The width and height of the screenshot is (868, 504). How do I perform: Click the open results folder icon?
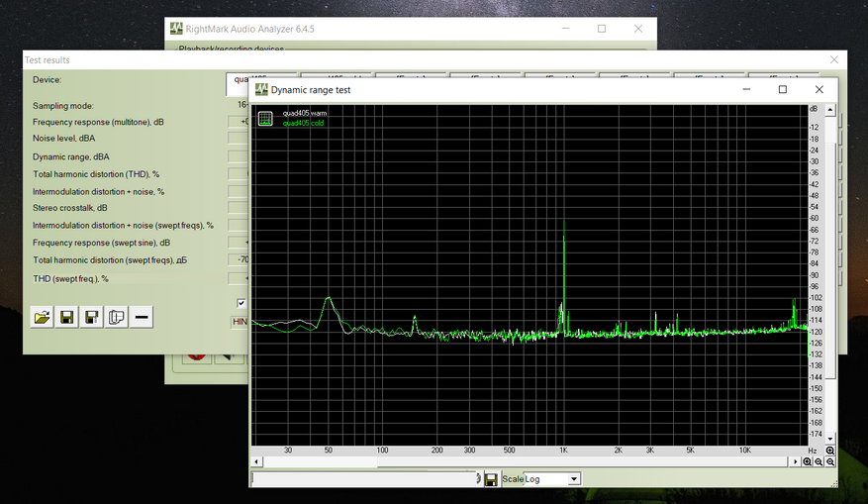coord(42,317)
